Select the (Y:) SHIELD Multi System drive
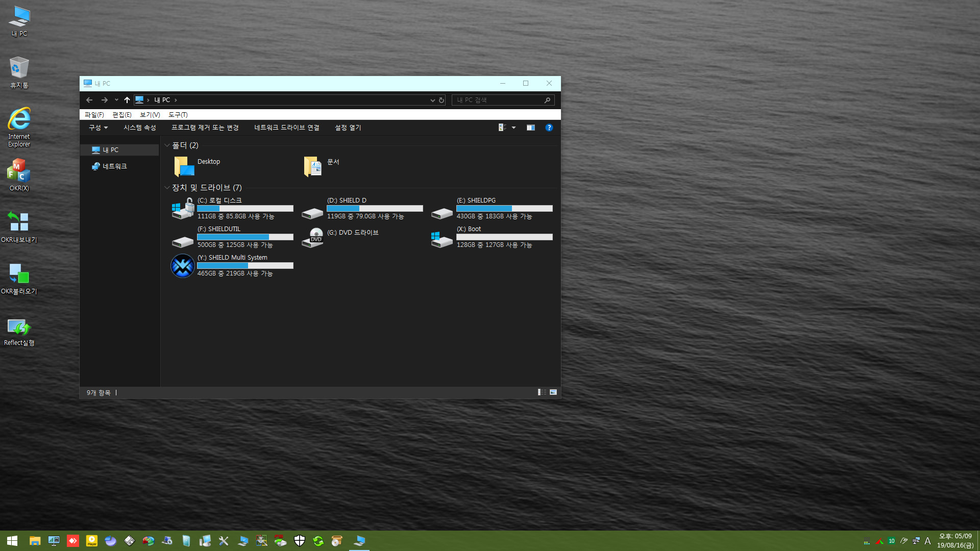The width and height of the screenshot is (980, 551). (233, 265)
